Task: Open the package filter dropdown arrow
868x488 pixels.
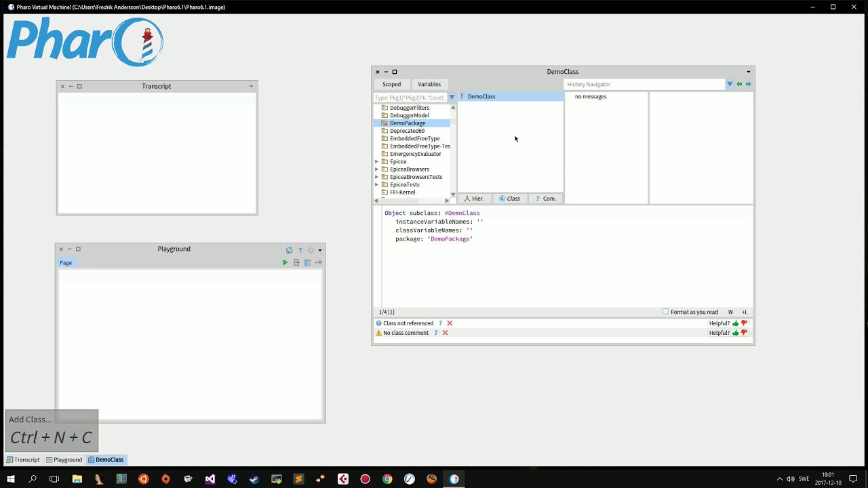Action: [452, 98]
